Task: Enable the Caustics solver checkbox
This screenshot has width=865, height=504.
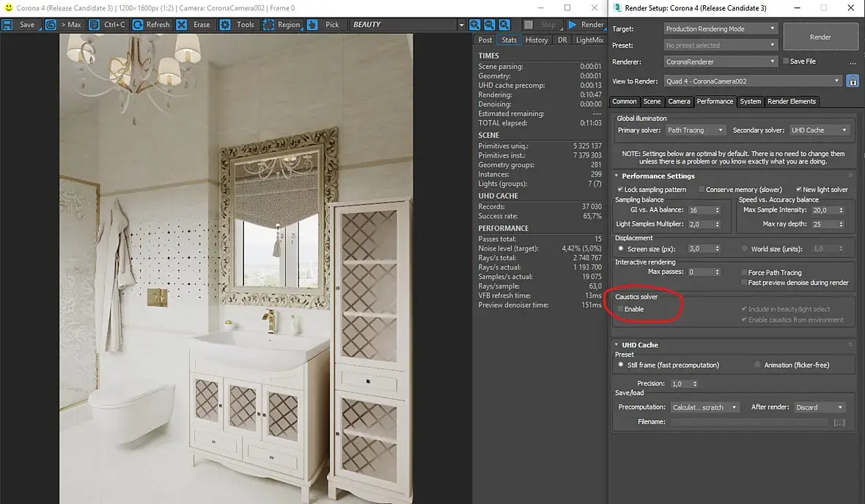Action: click(620, 309)
